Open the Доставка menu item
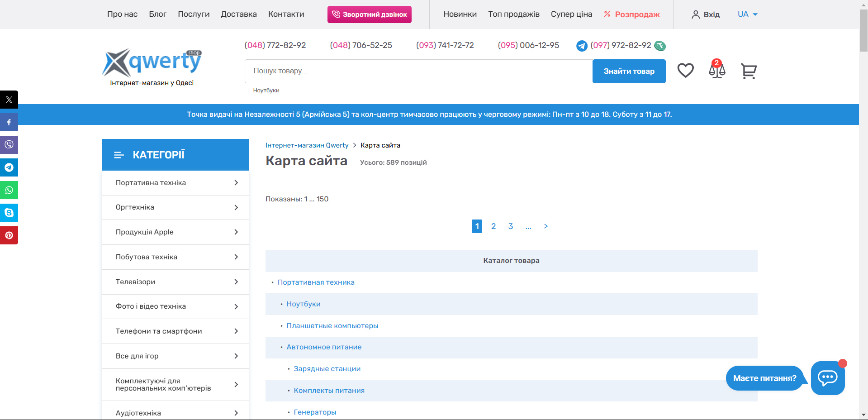The height and width of the screenshot is (420, 868). pyautogui.click(x=238, y=14)
